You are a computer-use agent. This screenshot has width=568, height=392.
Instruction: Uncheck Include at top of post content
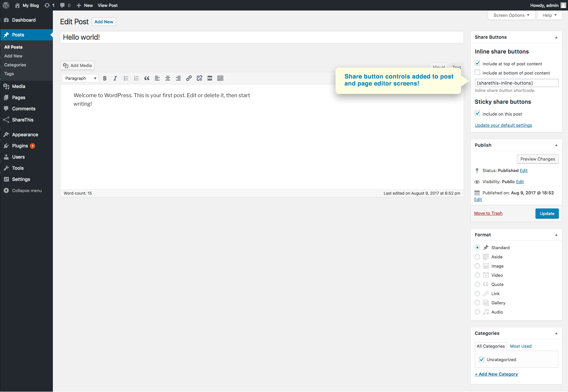(x=477, y=63)
